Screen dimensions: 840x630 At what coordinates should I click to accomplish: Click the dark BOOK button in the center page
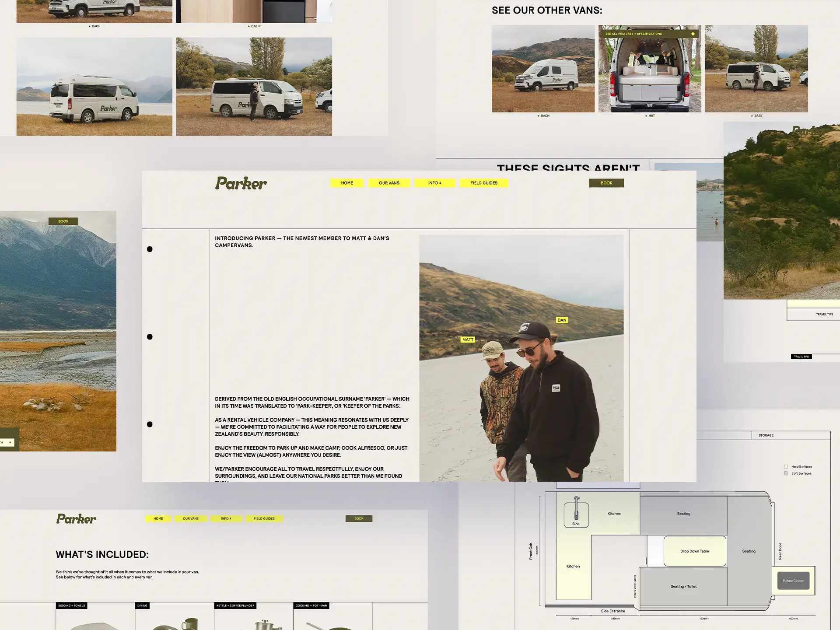click(606, 183)
